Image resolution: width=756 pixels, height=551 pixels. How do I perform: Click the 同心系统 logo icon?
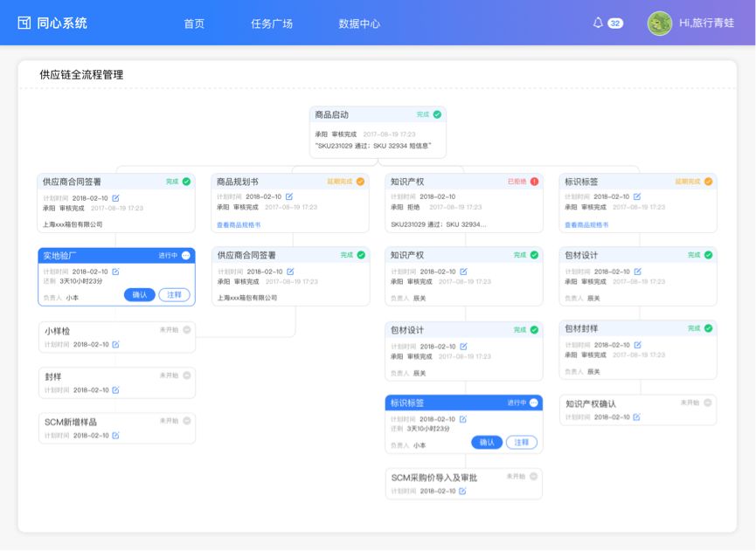[24, 23]
